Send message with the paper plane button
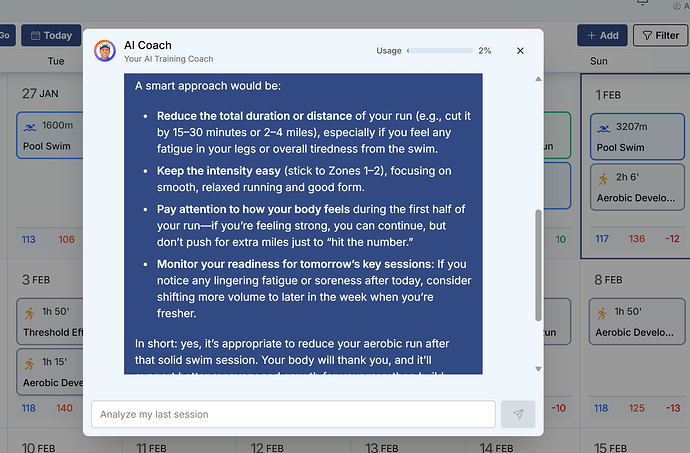Image resolution: width=690 pixels, height=453 pixels. tap(518, 414)
